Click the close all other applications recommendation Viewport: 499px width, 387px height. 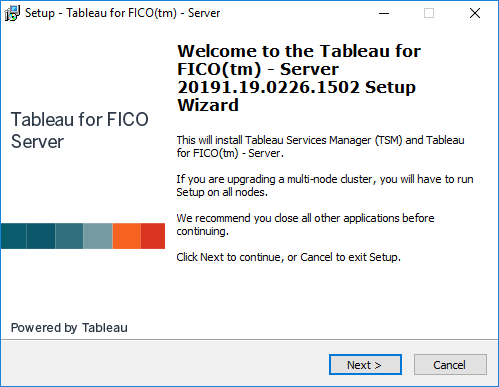(x=305, y=225)
